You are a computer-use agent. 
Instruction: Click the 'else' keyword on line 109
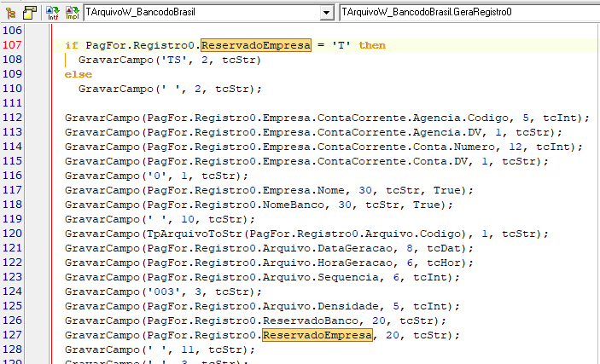(79, 74)
